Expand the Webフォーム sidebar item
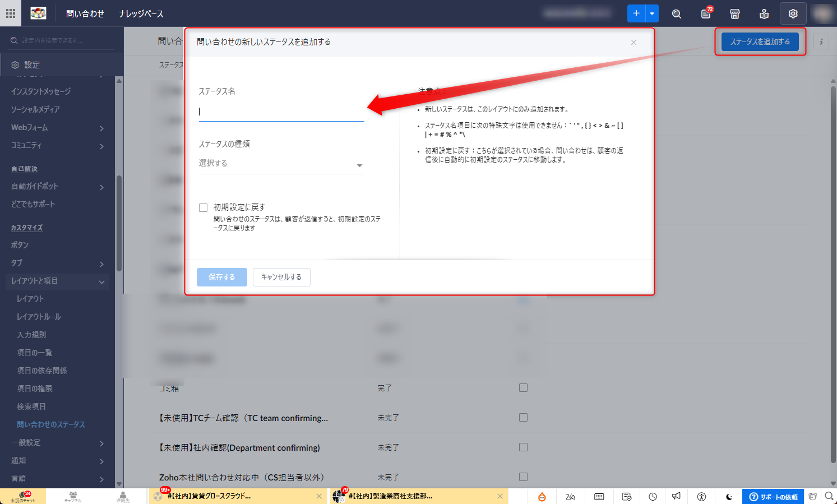 click(x=101, y=128)
